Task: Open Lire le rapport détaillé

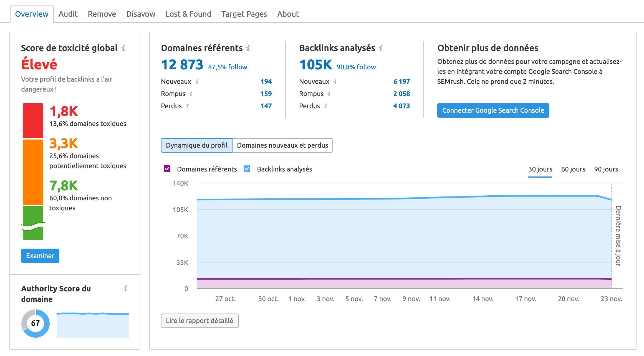Action: [x=199, y=320]
